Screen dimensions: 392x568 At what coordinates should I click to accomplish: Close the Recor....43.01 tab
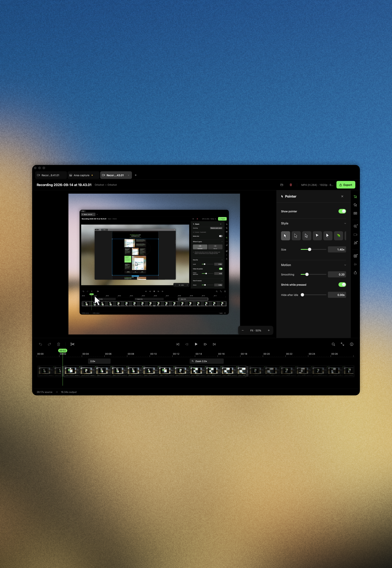tap(128, 175)
